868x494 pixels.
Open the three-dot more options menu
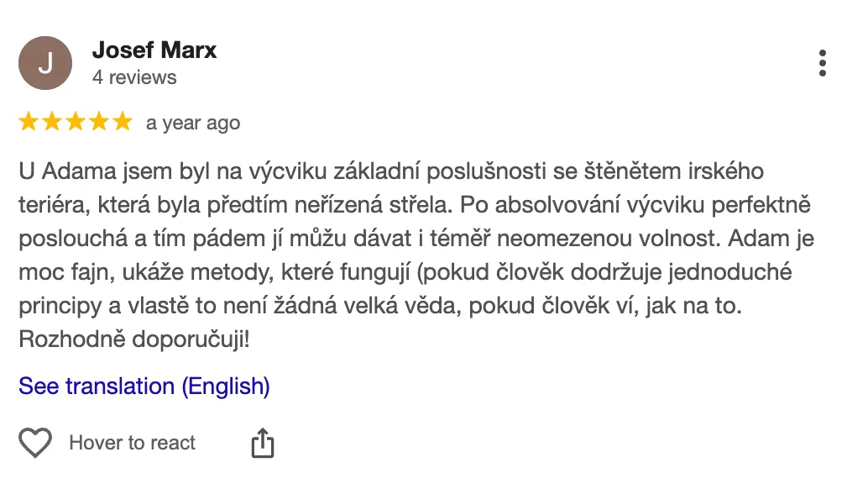coord(822,63)
